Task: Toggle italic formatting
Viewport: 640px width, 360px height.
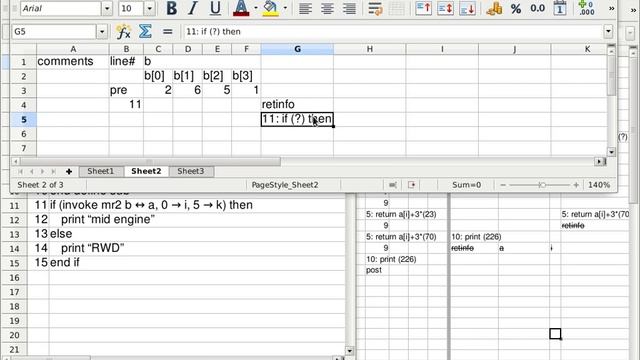Action: (x=193, y=9)
